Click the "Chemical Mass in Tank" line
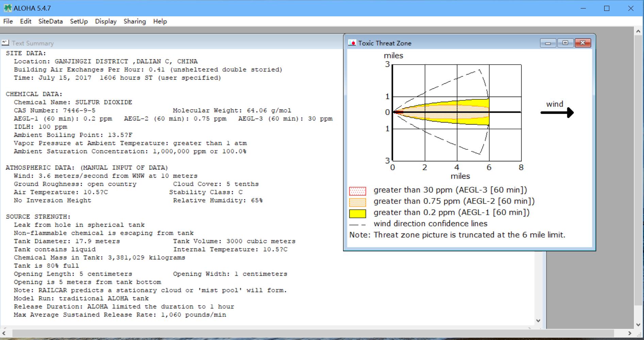This screenshot has height=340, width=644. [x=100, y=258]
